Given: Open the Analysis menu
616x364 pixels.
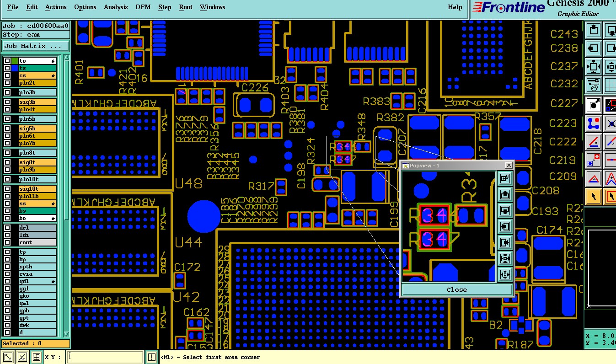Looking at the screenshot, I should pyautogui.click(x=115, y=7).
